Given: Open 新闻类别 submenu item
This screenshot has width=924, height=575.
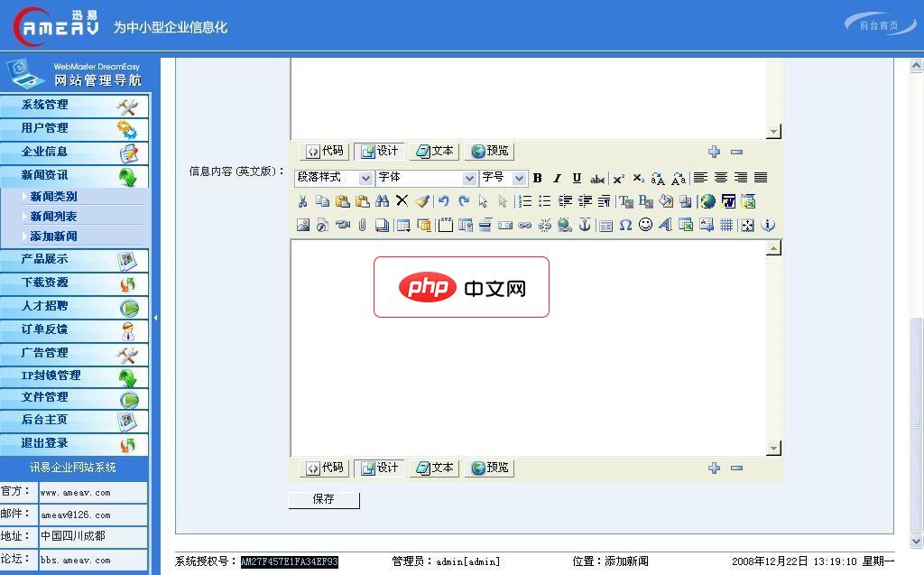Looking at the screenshot, I should tap(53, 197).
